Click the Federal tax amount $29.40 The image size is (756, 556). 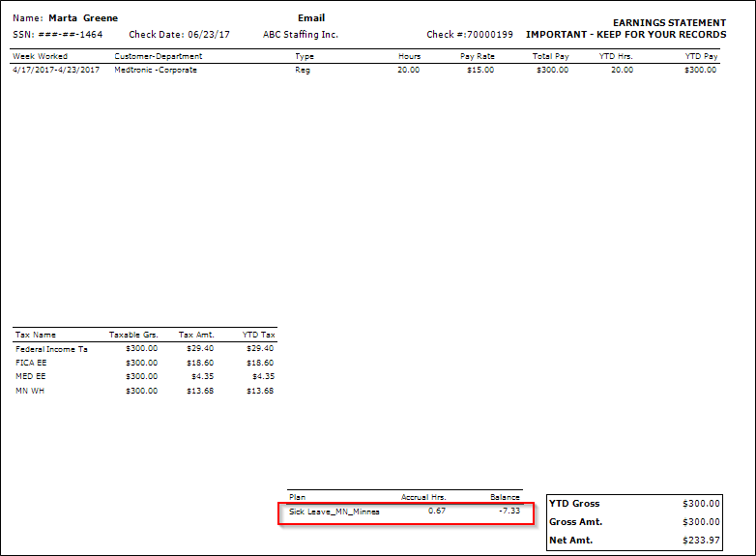tap(200, 348)
